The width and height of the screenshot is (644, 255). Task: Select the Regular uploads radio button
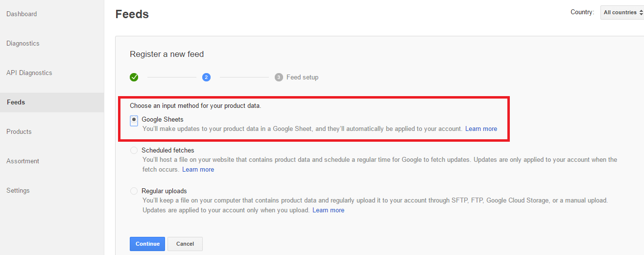pos(134,191)
